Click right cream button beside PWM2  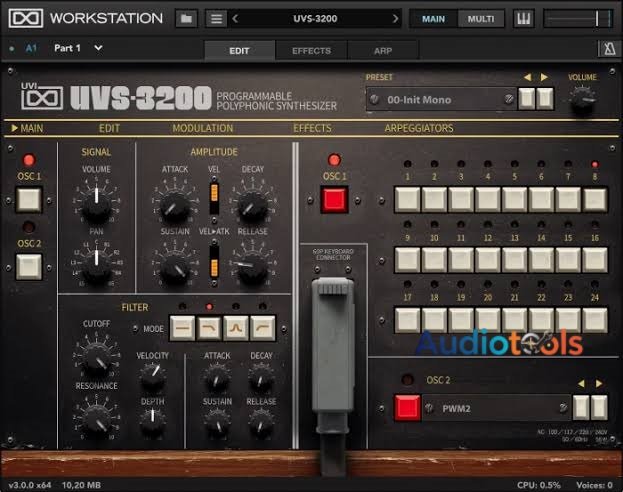599,407
